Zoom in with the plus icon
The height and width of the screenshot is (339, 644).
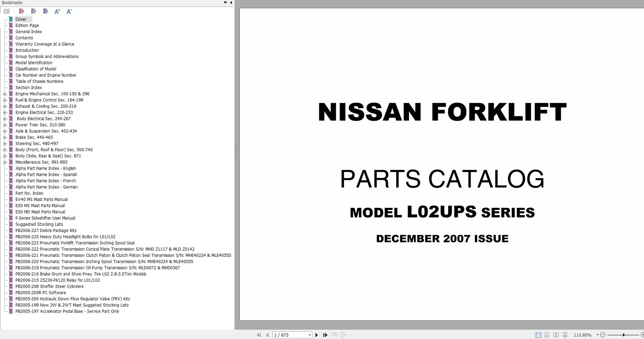coord(642,335)
